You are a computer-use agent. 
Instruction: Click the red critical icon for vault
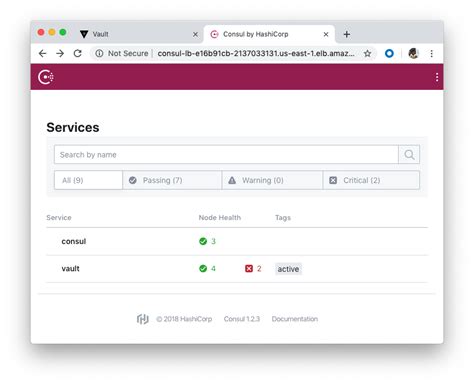pyautogui.click(x=249, y=268)
